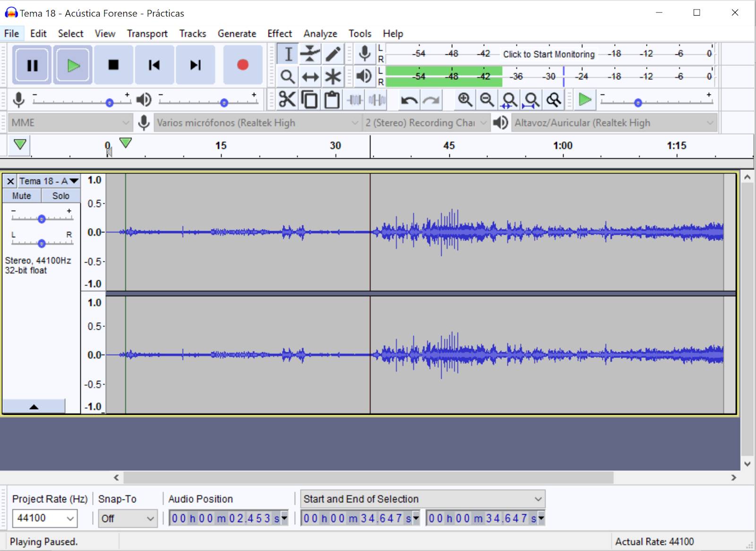Open the 2 (Stereo) Recording Channels dropdown
This screenshot has height=551, width=756.
click(426, 123)
